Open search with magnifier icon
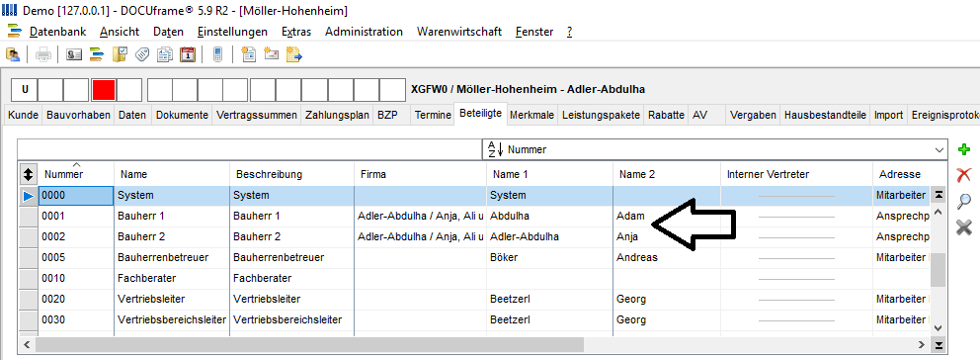 tap(964, 201)
